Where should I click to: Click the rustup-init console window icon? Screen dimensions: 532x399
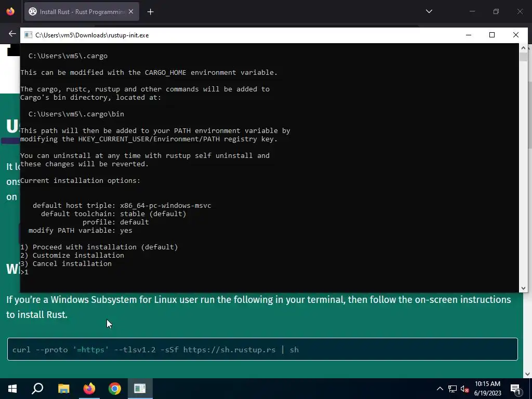coord(28,35)
